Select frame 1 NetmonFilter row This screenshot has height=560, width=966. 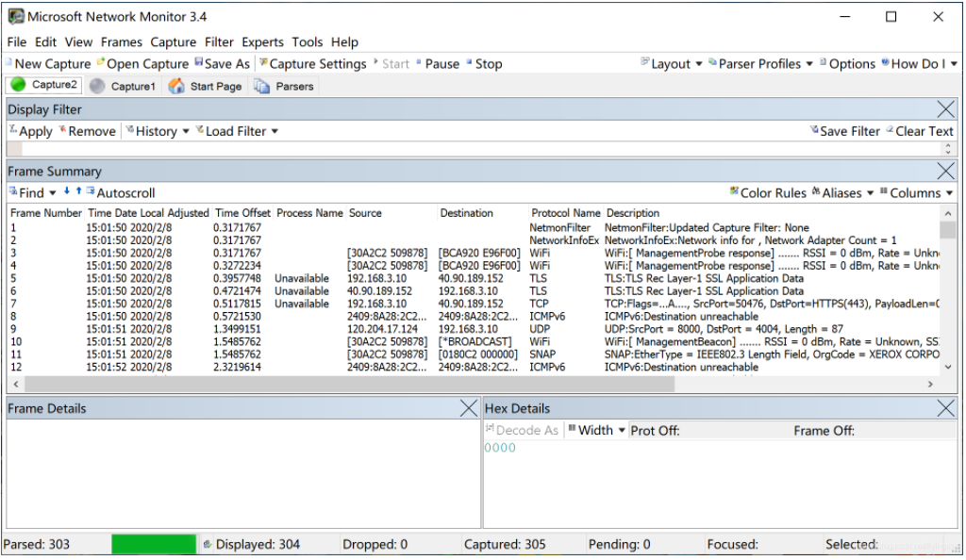[x=475, y=228]
